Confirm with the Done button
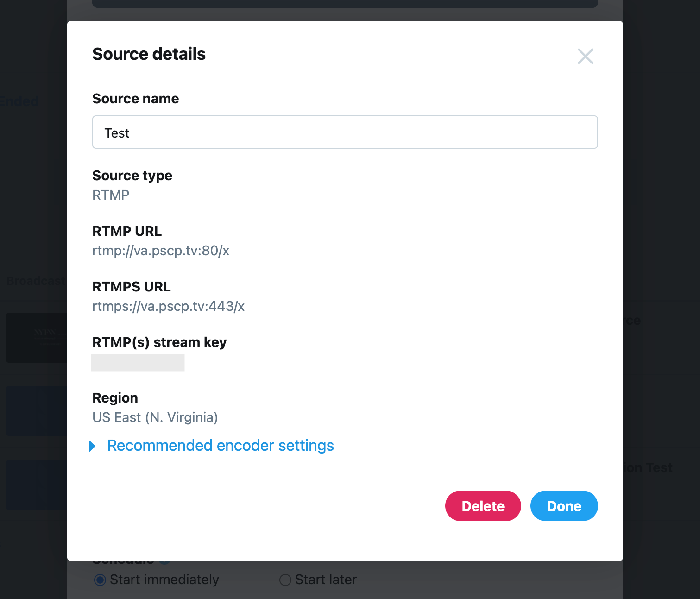This screenshot has height=599, width=700. [564, 506]
